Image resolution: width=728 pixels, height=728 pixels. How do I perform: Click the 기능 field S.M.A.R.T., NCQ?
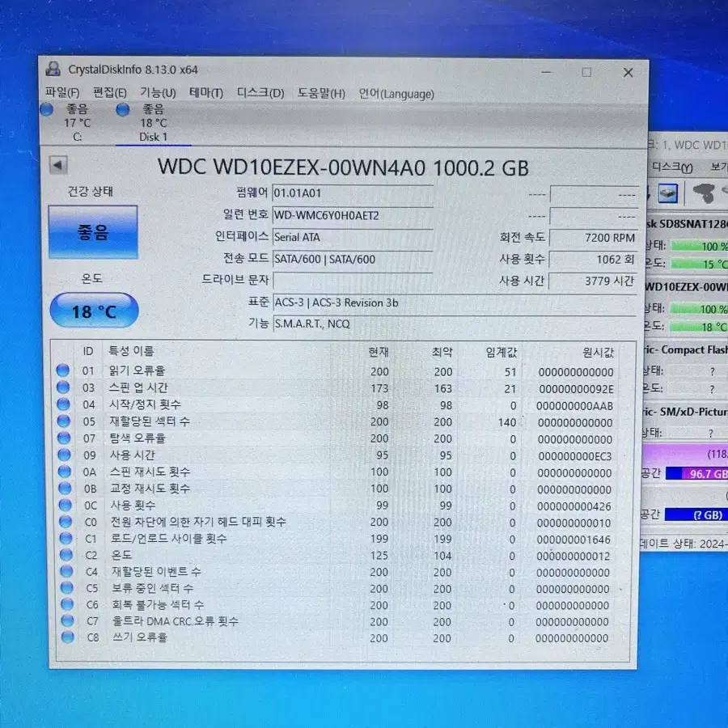[x=455, y=324]
